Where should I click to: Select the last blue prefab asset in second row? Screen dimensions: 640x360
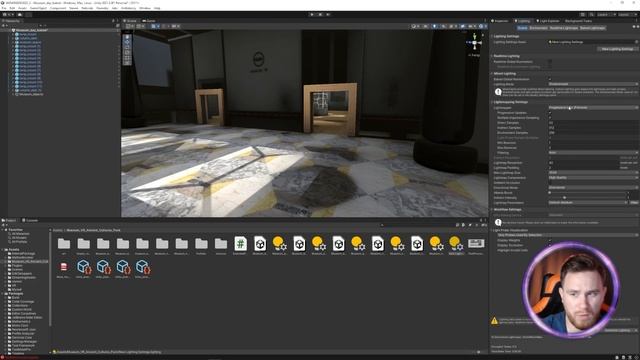click(142, 267)
